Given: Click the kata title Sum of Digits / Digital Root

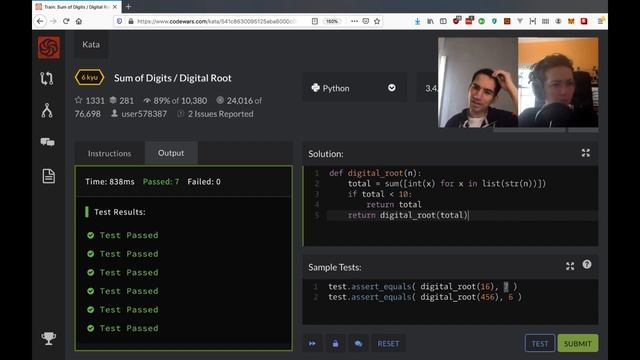Looking at the screenshot, I should tap(173, 78).
